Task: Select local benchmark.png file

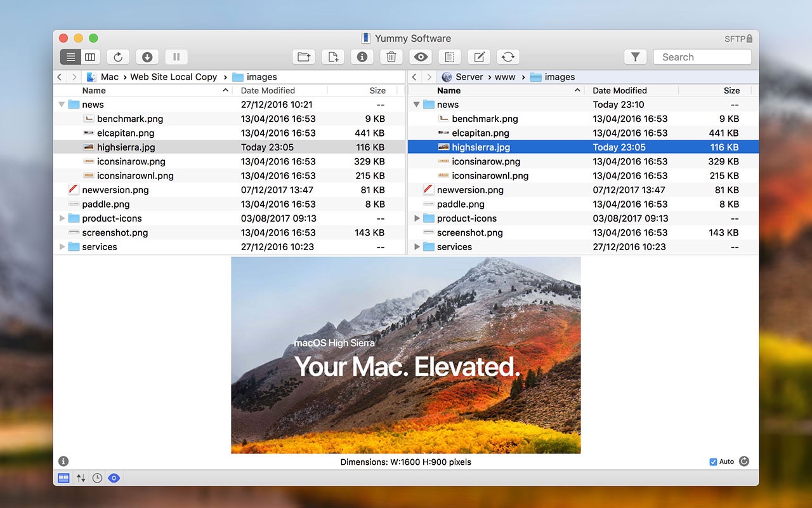Action: click(x=230, y=119)
